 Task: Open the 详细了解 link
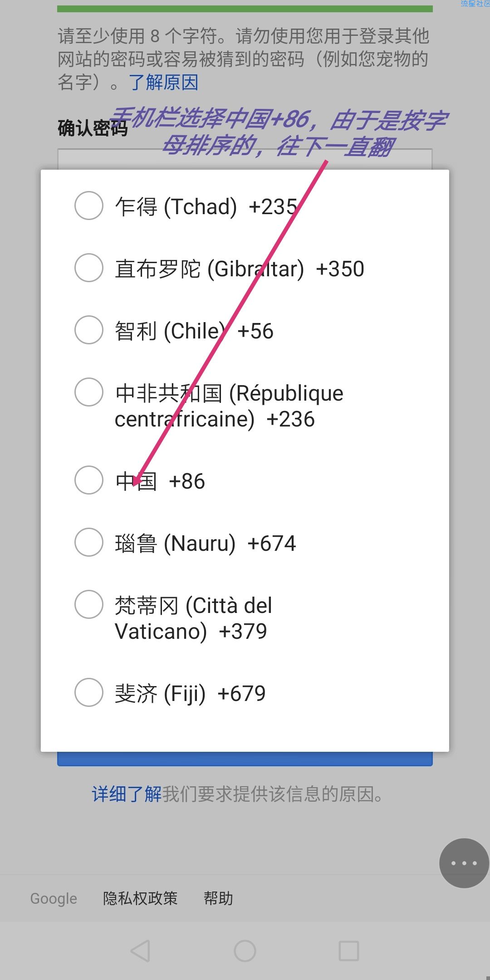pos(127,794)
